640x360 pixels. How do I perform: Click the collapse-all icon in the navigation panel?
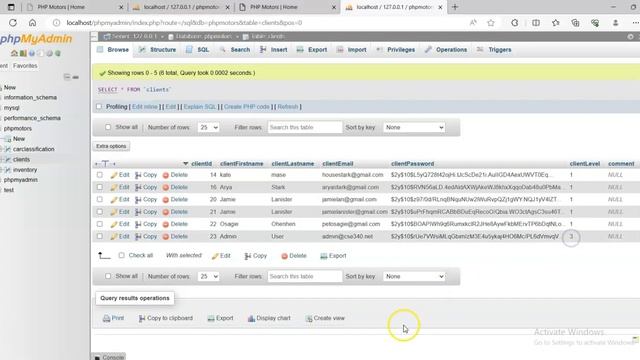[67, 77]
